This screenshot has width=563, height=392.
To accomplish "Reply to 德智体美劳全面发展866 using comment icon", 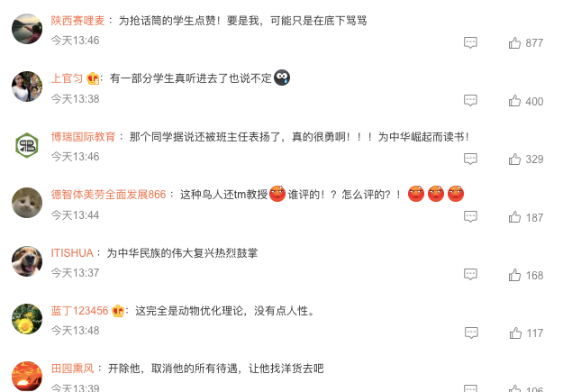I will point(470,216).
